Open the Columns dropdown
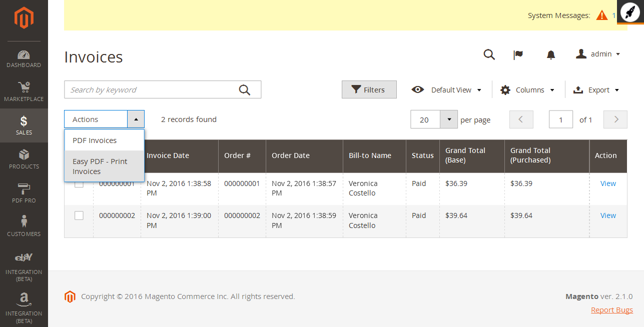 (527, 89)
